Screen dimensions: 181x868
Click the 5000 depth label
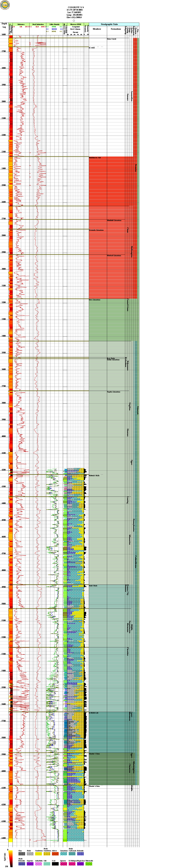point(4,604)
